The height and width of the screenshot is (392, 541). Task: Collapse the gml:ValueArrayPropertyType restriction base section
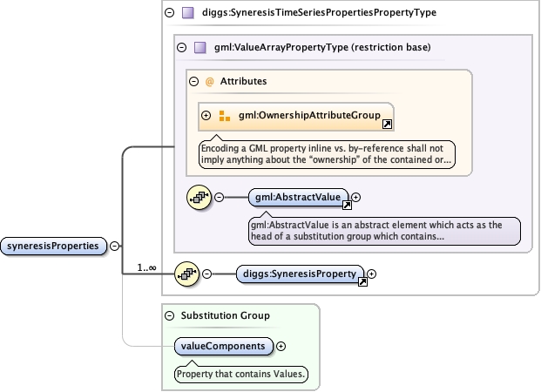tap(181, 49)
